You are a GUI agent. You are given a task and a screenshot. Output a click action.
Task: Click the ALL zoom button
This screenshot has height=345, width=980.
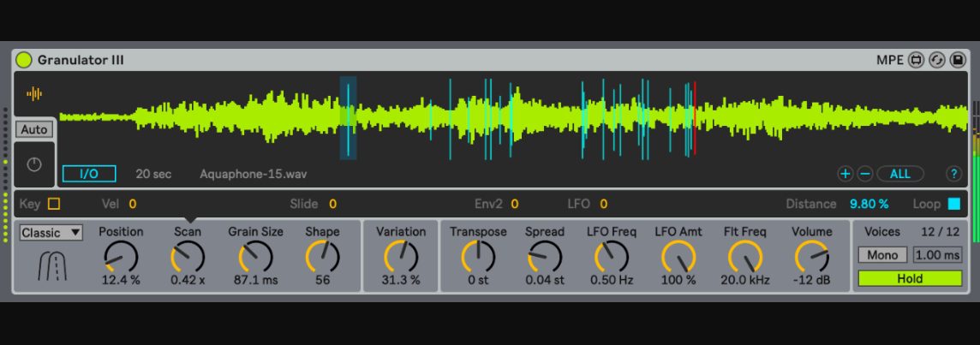point(900,174)
